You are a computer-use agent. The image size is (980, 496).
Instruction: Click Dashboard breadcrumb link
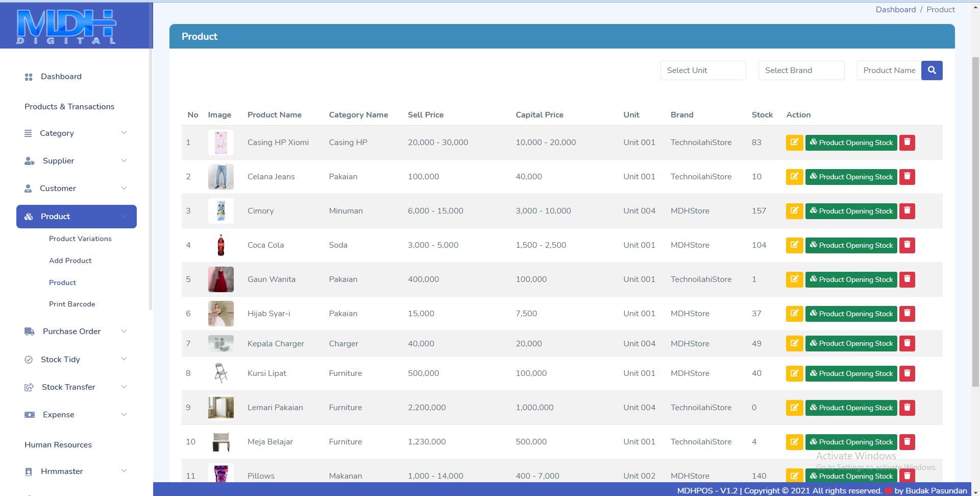(895, 10)
